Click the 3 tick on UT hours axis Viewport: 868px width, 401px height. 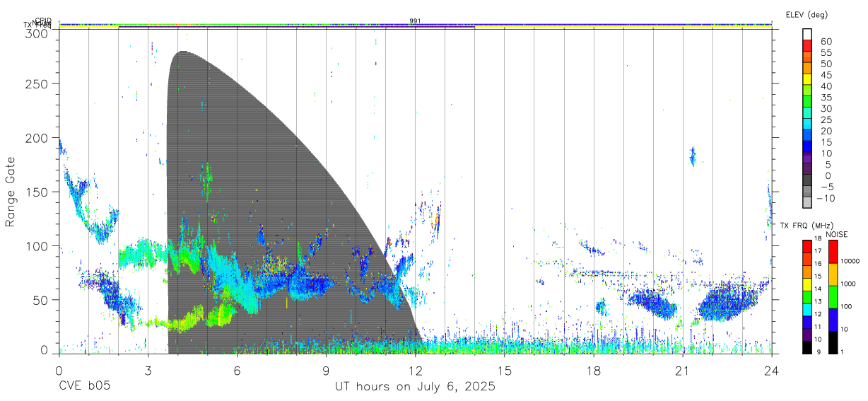(148, 371)
